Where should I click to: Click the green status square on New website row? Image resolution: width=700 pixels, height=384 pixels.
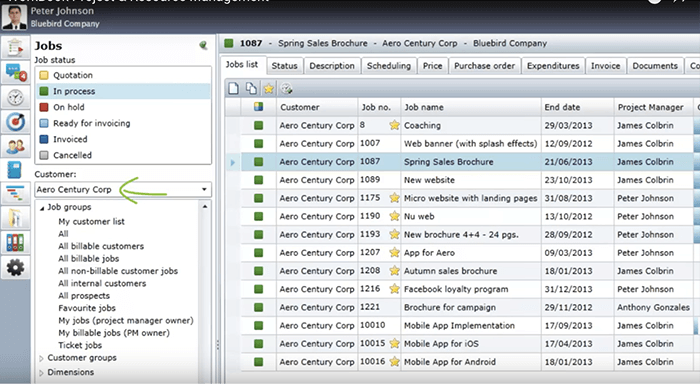coord(258,180)
